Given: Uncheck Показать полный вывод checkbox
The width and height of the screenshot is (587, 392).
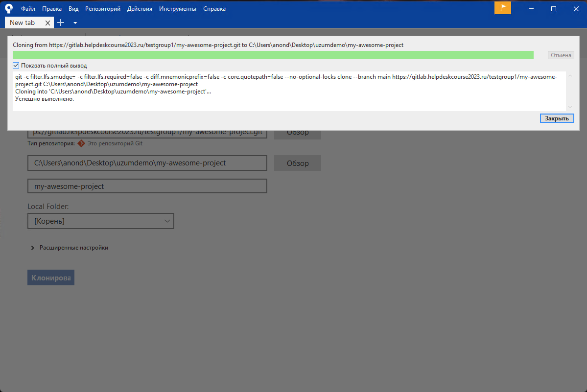Looking at the screenshot, I should coord(16,65).
